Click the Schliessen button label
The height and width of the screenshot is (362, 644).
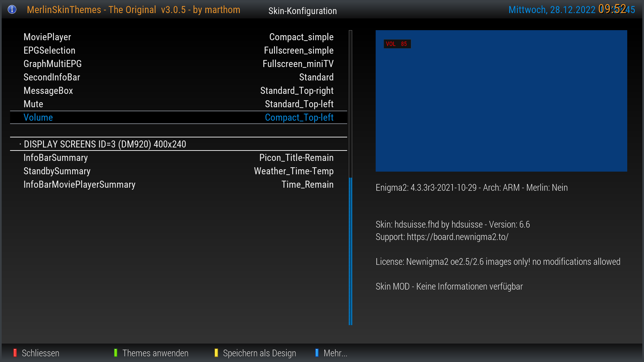click(40, 353)
